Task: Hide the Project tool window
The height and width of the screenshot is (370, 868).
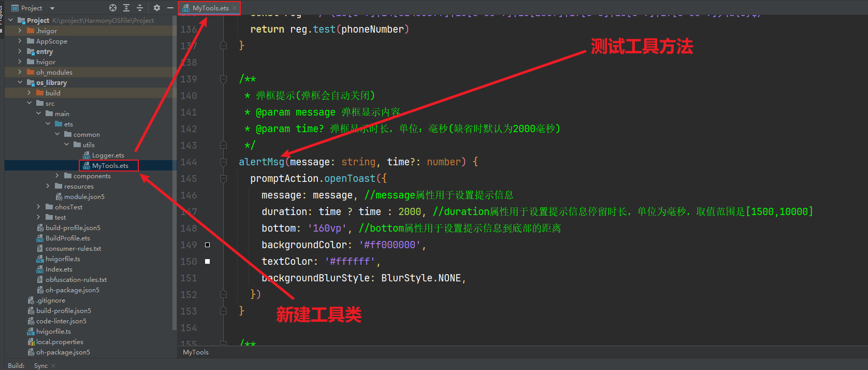Action: click(x=170, y=8)
